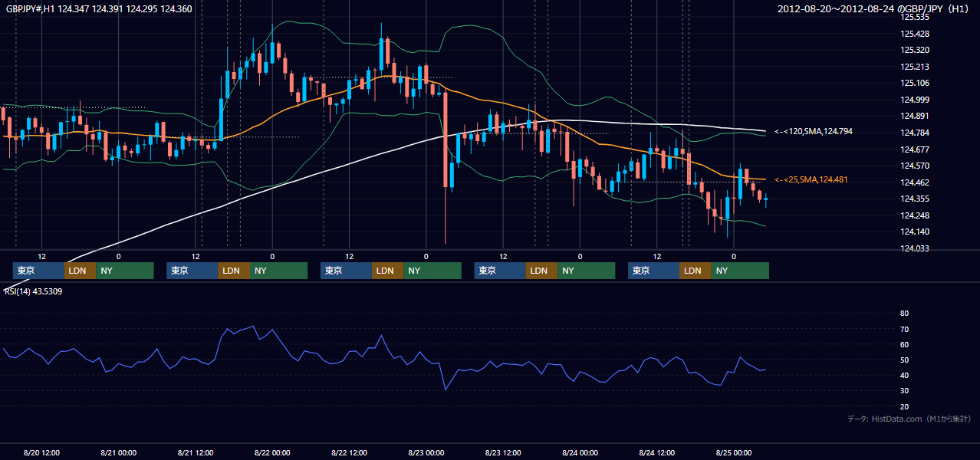980x460 pixels.
Task: Pick the 124.999 price axis label
Action: coord(914,100)
